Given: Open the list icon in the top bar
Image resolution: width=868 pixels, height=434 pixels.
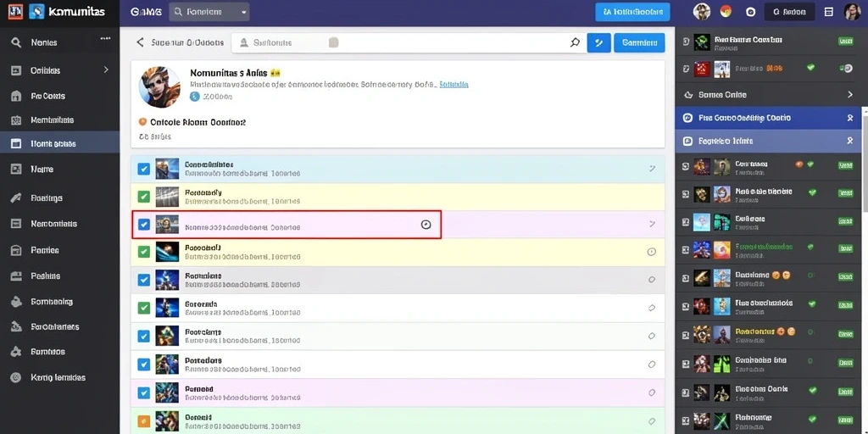Looking at the screenshot, I should pos(829,12).
